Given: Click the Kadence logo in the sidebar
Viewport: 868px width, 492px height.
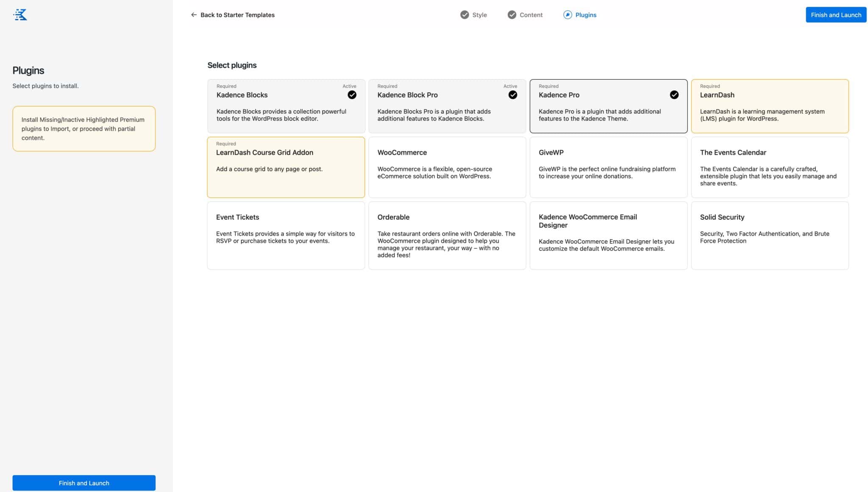Looking at the screenshot, I should (20, 14).
